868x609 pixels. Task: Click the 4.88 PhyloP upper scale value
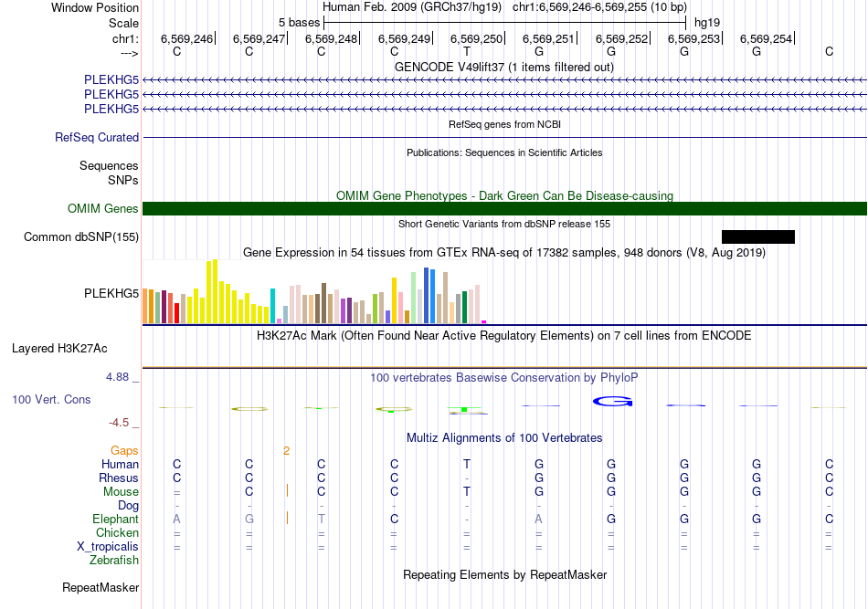[117, 377]
